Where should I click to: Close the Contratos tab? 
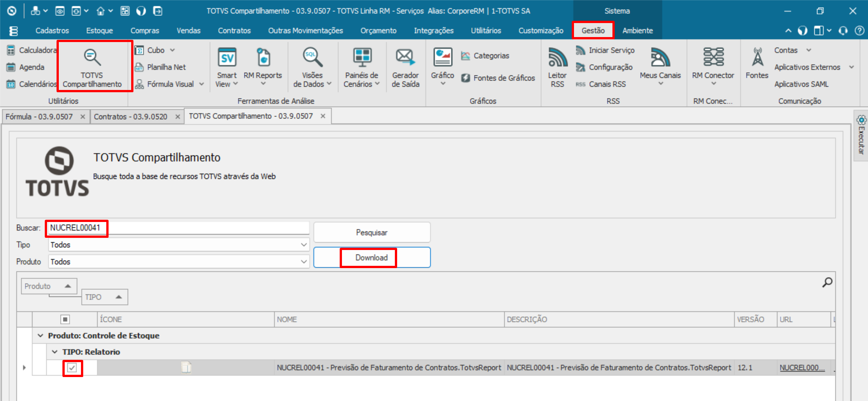pos(178,117)
